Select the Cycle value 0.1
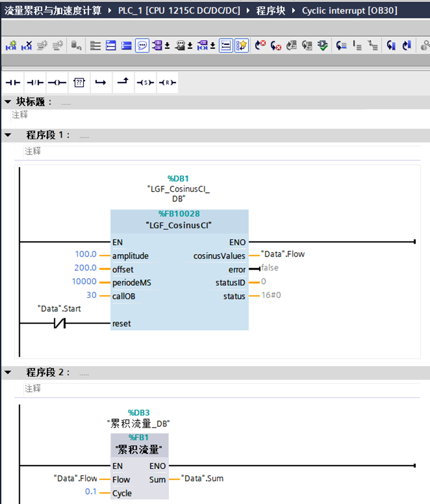Screen dimensions: 430x504 (91, 492)
